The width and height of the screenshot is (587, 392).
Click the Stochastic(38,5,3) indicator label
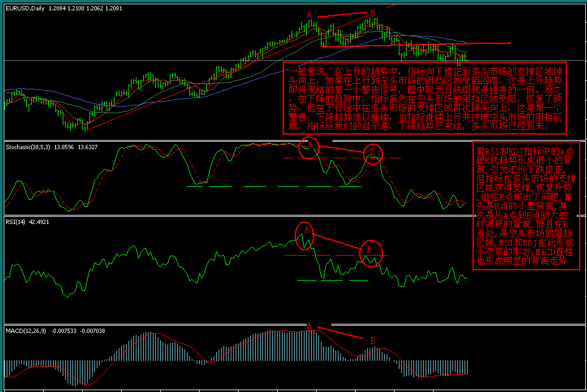coord(28,147)
